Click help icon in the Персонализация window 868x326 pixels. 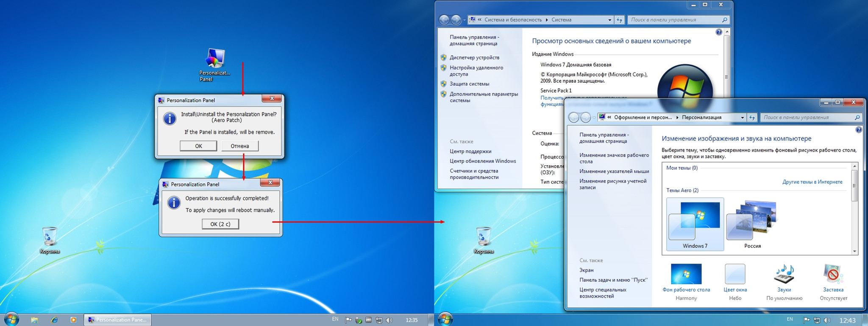click(859, 129)
